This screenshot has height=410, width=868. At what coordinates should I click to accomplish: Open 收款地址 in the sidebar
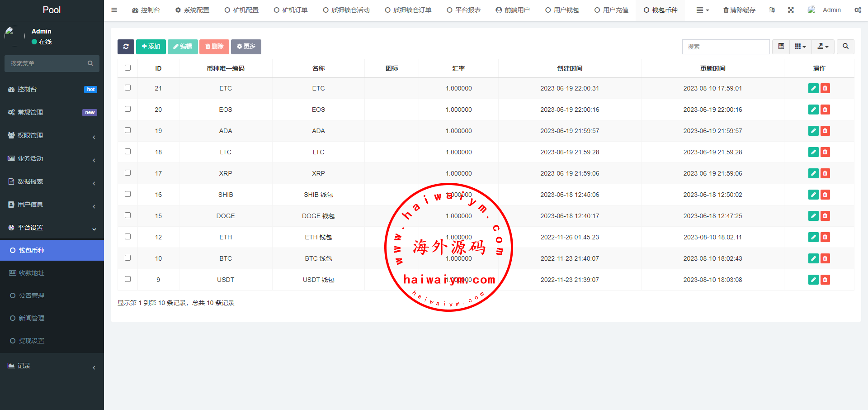(32, 273)
